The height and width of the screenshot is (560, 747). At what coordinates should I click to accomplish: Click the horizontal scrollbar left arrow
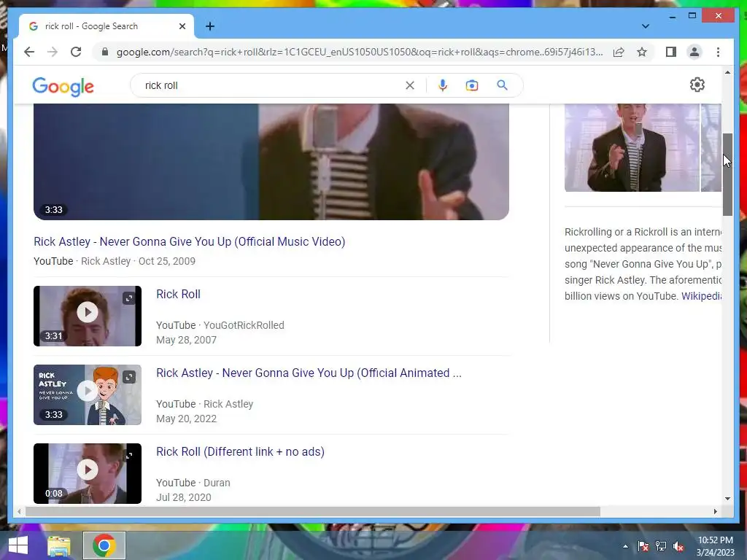point(18,511)
